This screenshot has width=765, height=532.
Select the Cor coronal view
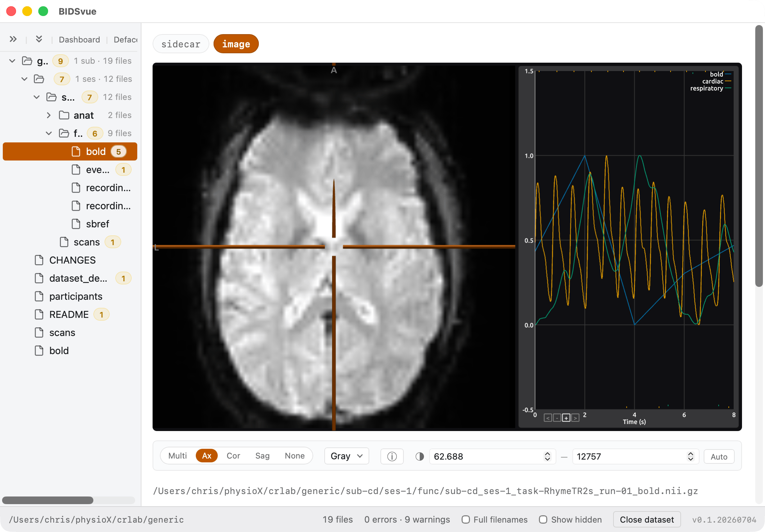point(233,456)
